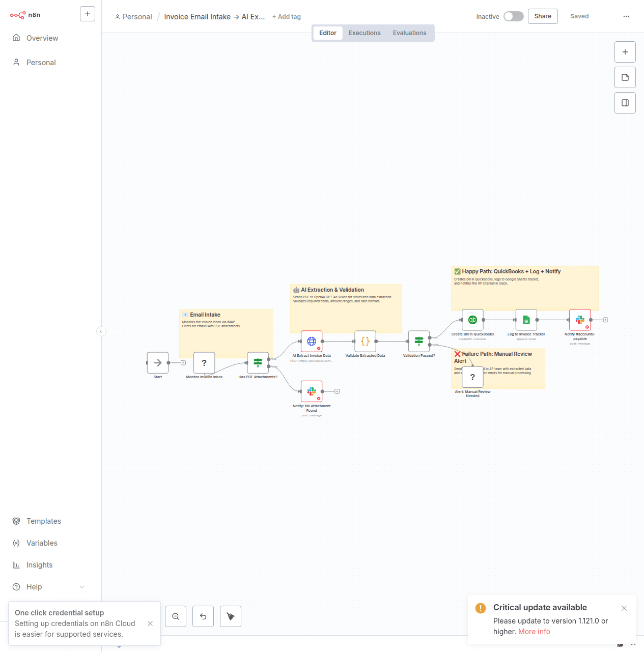
Task: Select the Has PDF Attachments? switch node
Action: pos(258,363)
